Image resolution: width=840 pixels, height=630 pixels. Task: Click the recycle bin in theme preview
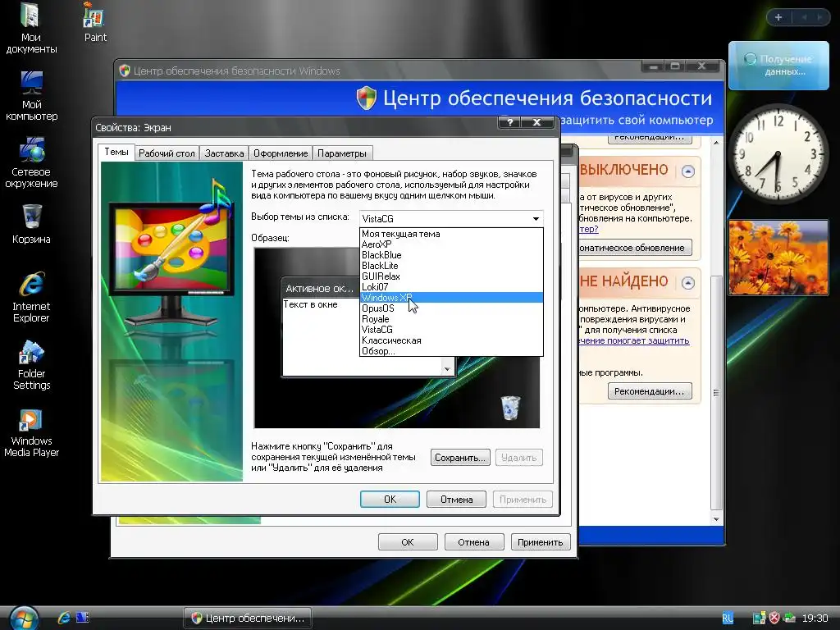510,408
